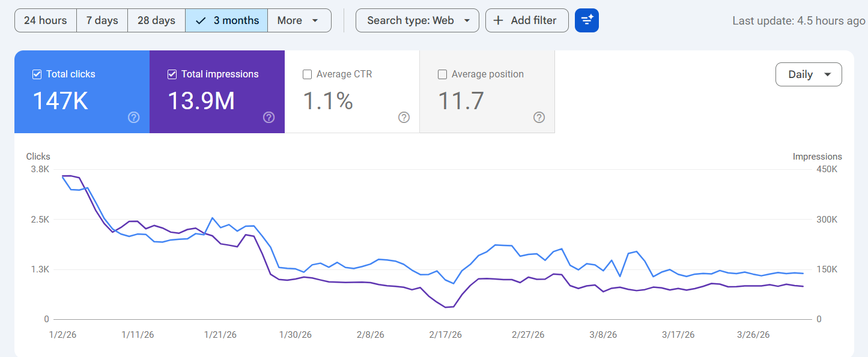The width and height of the screenshot is (868, 357).
Task: Disable the Total impressions checkbox
Action: (x=172, y=74)
